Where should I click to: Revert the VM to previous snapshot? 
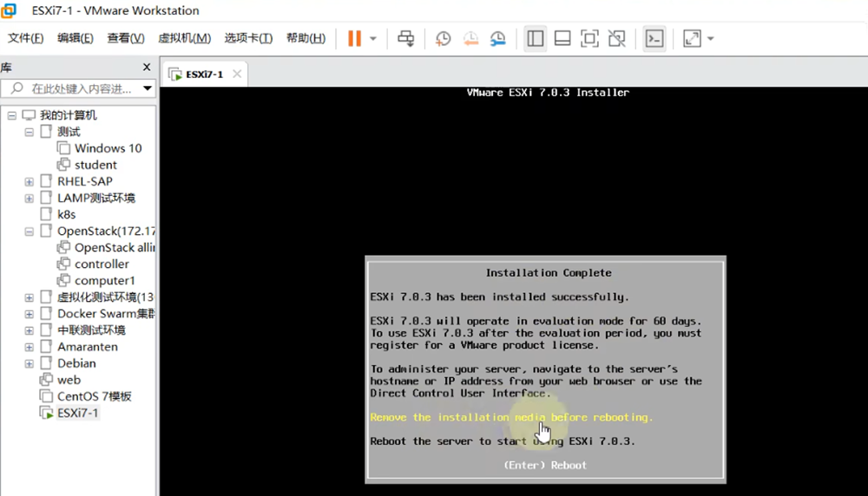pyautogui.click(x=470, y=38)
